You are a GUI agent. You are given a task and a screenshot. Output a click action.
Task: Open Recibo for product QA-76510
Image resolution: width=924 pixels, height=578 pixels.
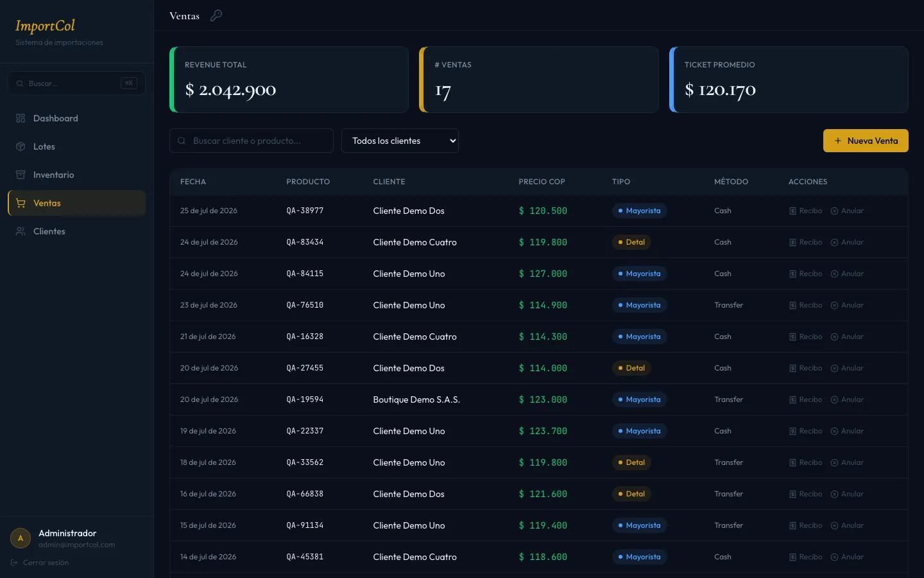click(805, 305)
